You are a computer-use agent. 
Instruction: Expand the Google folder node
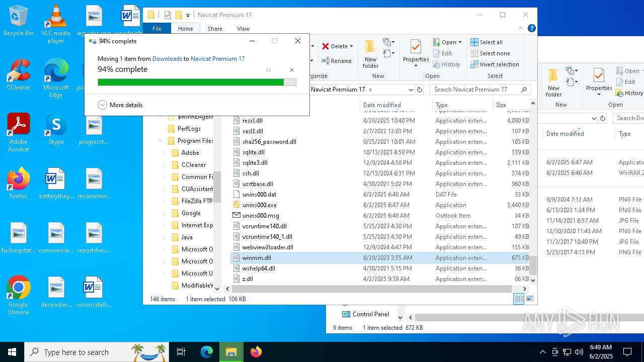pos(164,213)
